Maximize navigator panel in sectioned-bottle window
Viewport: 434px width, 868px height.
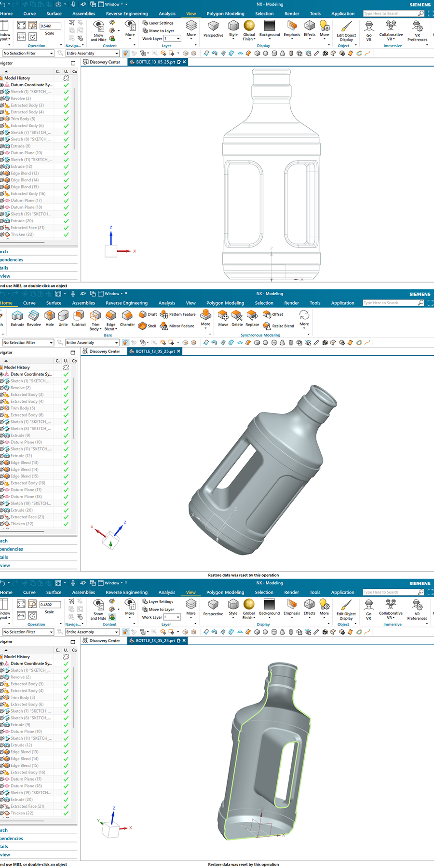pyautogui.click(x=73, y=642)
